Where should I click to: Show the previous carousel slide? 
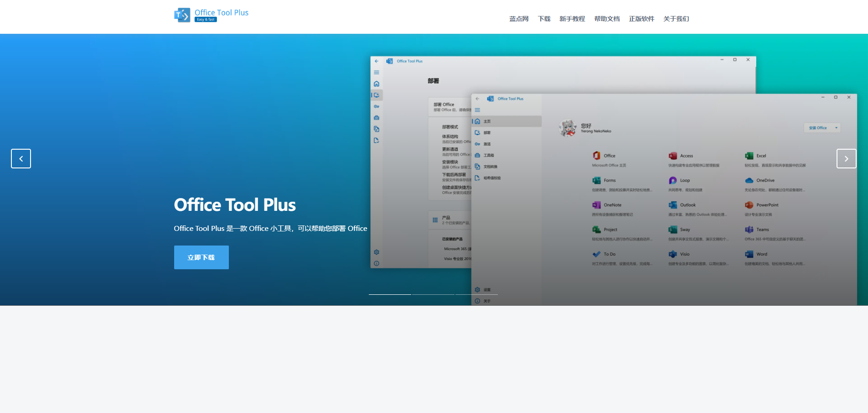21,159
